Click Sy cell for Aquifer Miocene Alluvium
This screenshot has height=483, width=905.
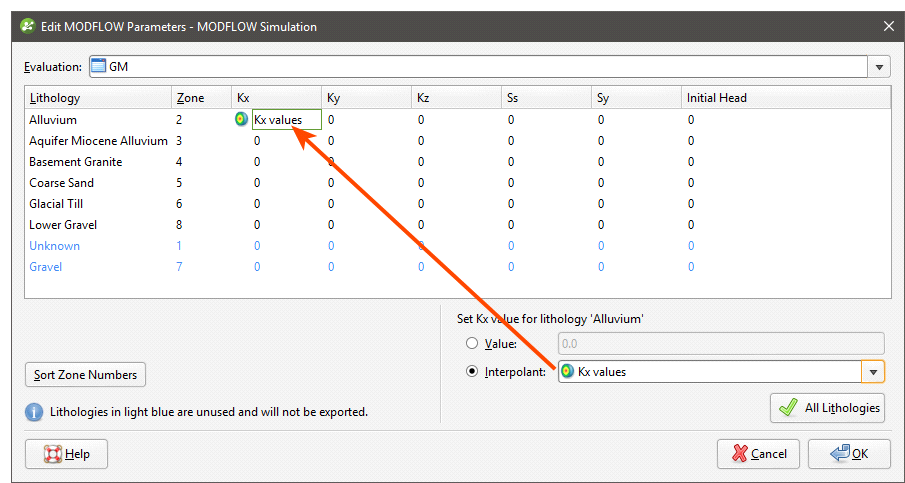click(x=637, y=141)
